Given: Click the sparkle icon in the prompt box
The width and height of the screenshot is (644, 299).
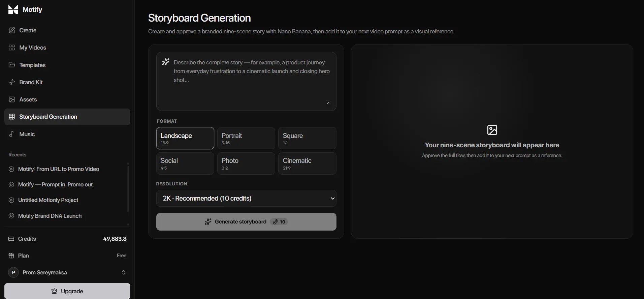Looking at the screenshot, I should (166, 62).
